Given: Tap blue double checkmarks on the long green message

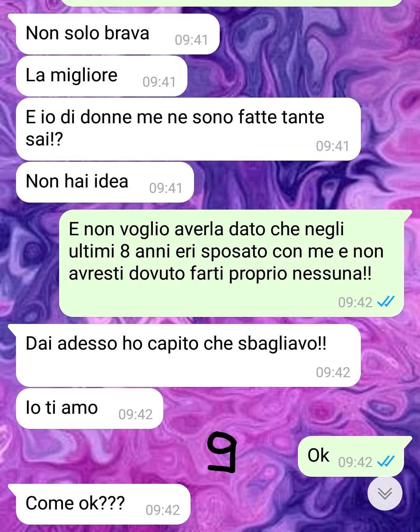Looking at the screenshot, I should [386, 301].
